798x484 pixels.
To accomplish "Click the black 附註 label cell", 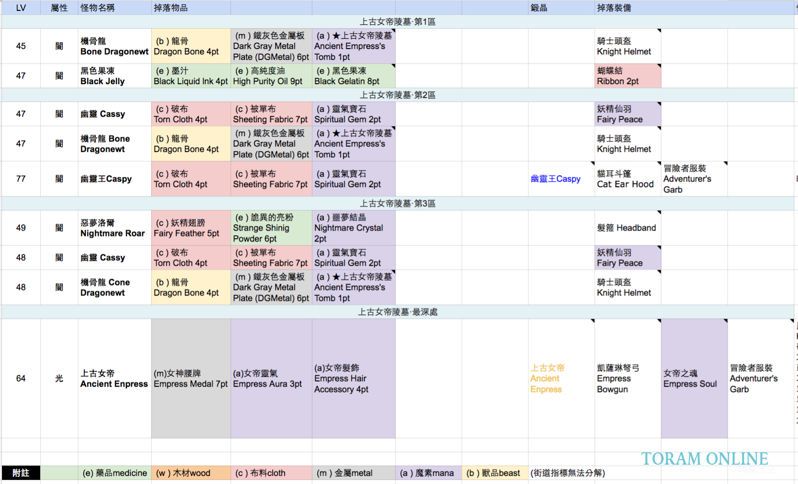I will pyautogui.click(x=21, y=473).
